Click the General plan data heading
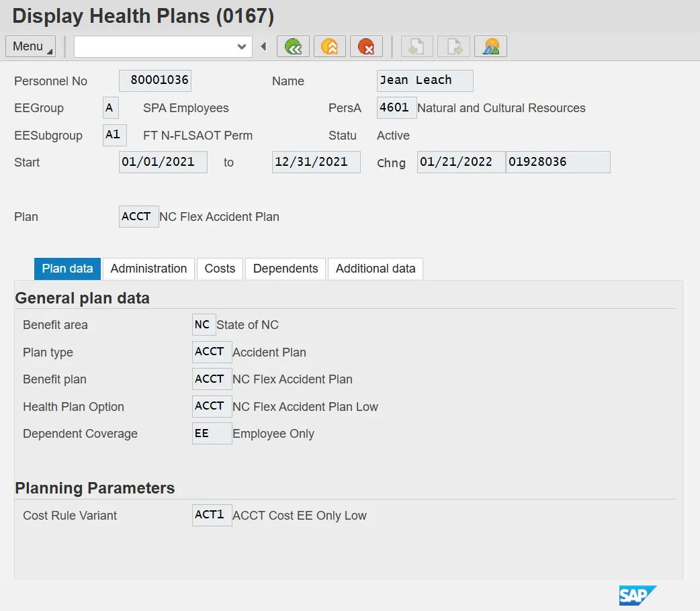Viewport: 700px width, 611px height. [x=82, y=298]
